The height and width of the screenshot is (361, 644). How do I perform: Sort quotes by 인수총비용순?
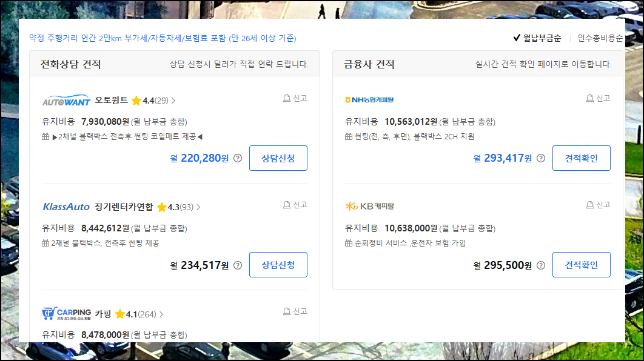[600, 38]
